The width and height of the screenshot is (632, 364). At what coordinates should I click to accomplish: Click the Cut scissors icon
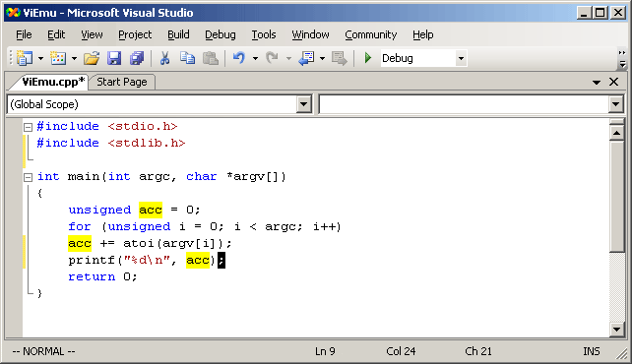coord(164,58)
